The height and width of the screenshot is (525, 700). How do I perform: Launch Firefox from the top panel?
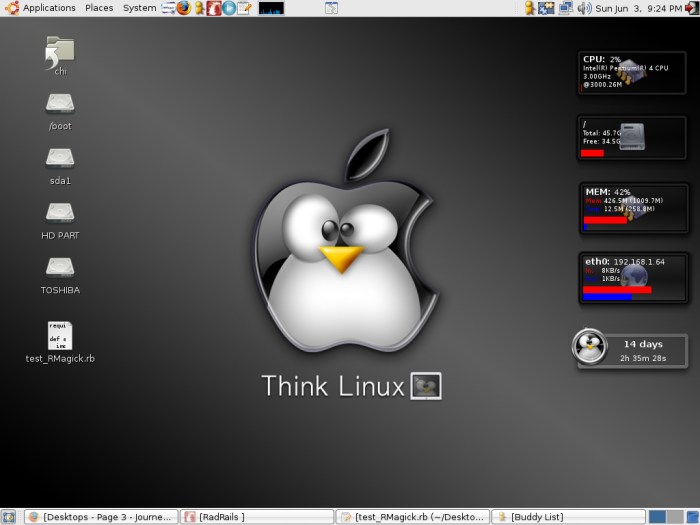(183, 8)
